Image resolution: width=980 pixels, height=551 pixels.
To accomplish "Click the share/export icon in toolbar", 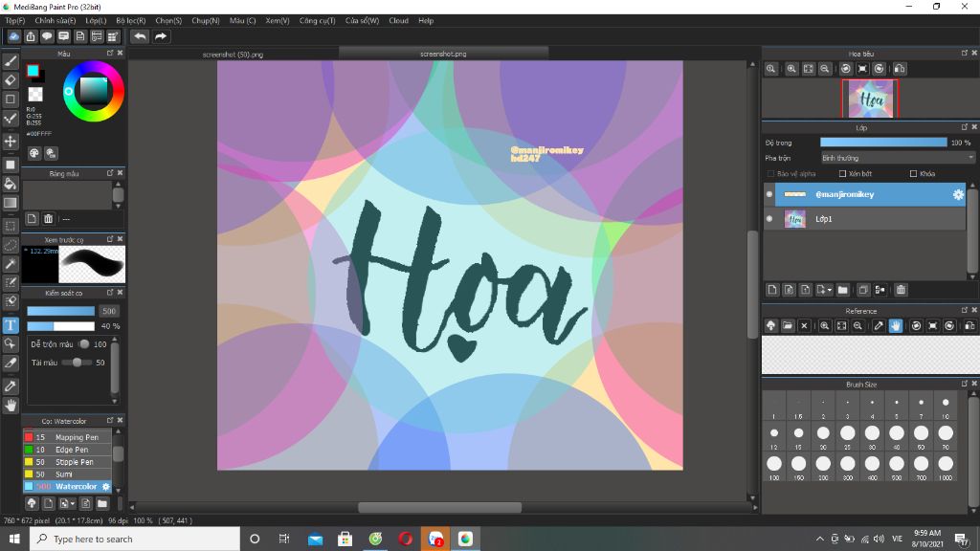I will pos(30,36).
